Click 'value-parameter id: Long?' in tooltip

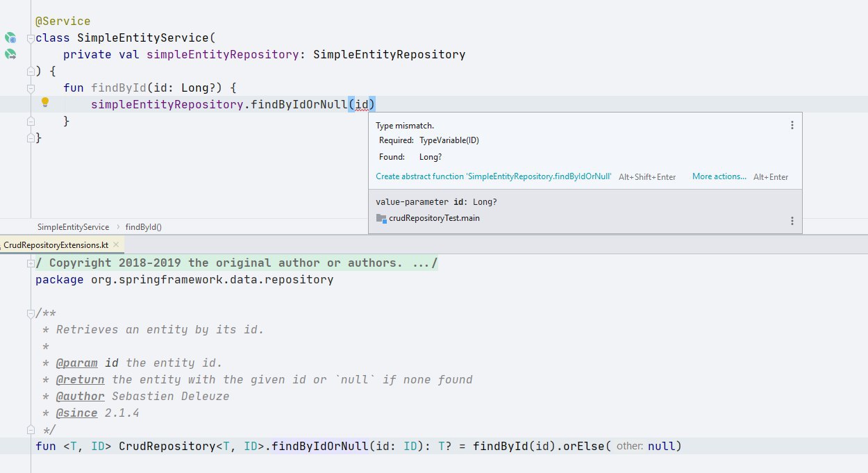[x=436, y=202]
